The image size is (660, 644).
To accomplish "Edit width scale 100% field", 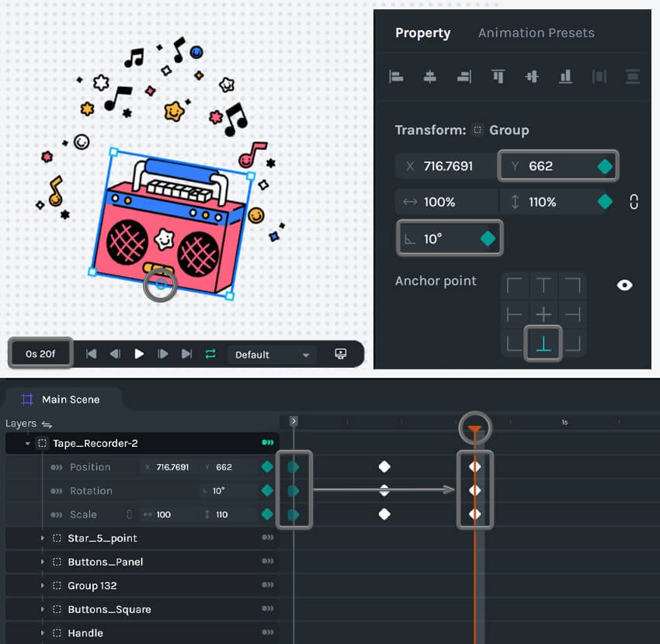I will (x=446, y=202).
